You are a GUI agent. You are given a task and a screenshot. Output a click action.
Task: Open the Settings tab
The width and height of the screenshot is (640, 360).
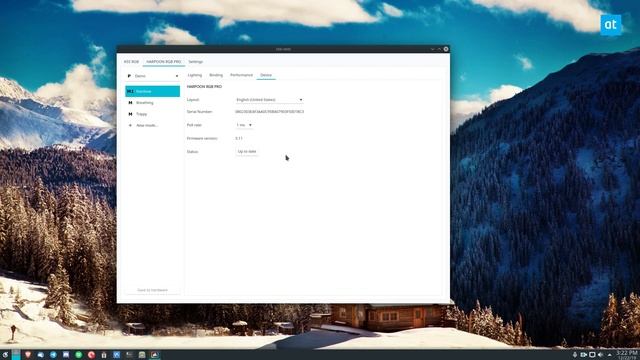coord(196,62)
